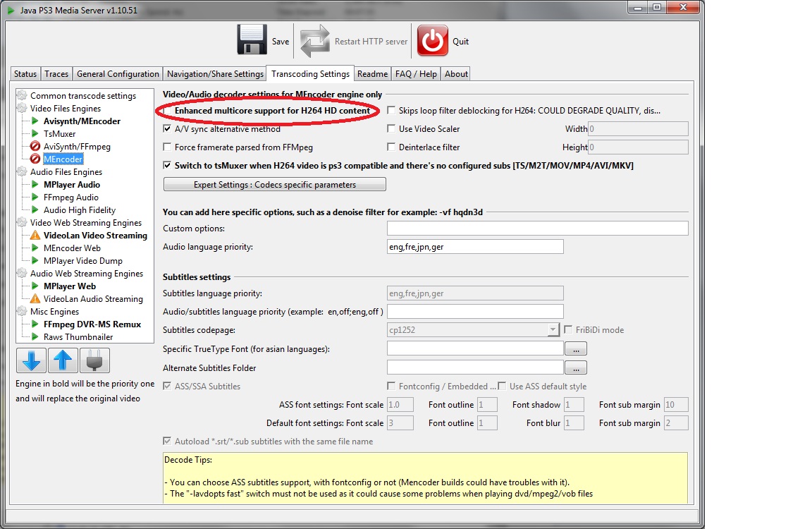Click the Video Scaler Height field
This screenshot has width=812, height=529.
click(x=638, y=147)
